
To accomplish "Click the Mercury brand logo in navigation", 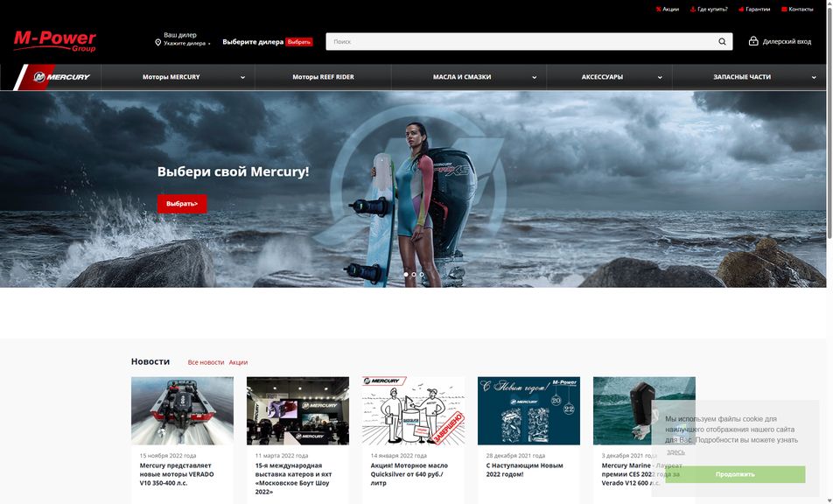I will tap(61, 77).
